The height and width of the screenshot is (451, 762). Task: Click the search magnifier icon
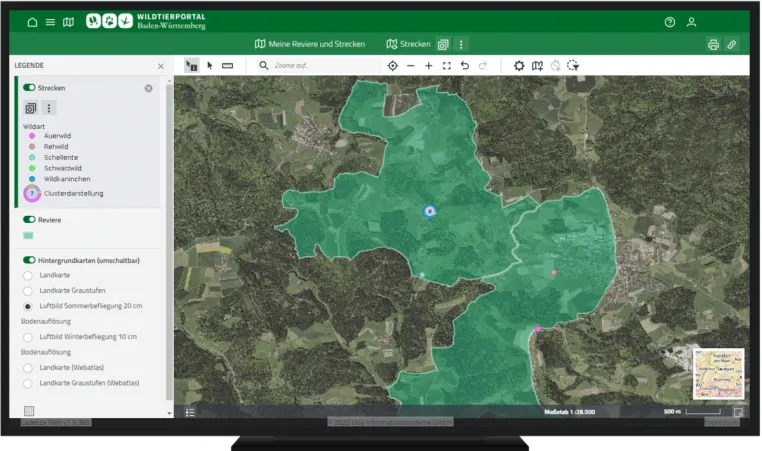coord(263,66)
